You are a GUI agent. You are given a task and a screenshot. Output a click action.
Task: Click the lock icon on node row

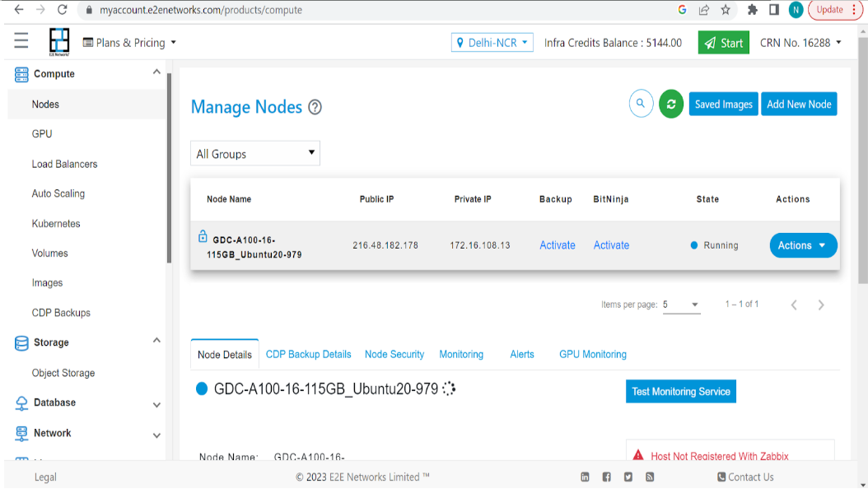tap(203, 236)
